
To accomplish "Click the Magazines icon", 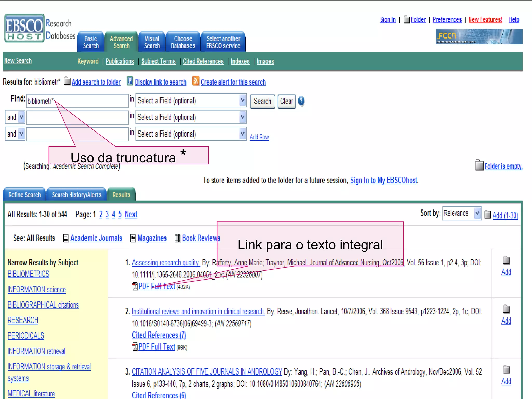I will tap(133, 238).
